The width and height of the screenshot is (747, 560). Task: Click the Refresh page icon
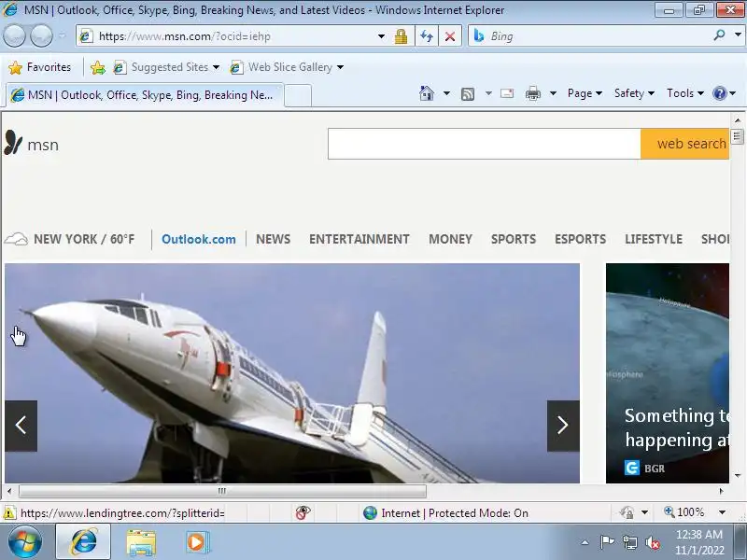427,36
